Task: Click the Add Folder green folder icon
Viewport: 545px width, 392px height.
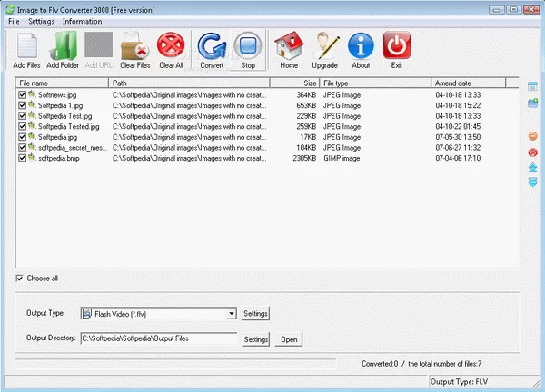Action: [x=64, y=45]
